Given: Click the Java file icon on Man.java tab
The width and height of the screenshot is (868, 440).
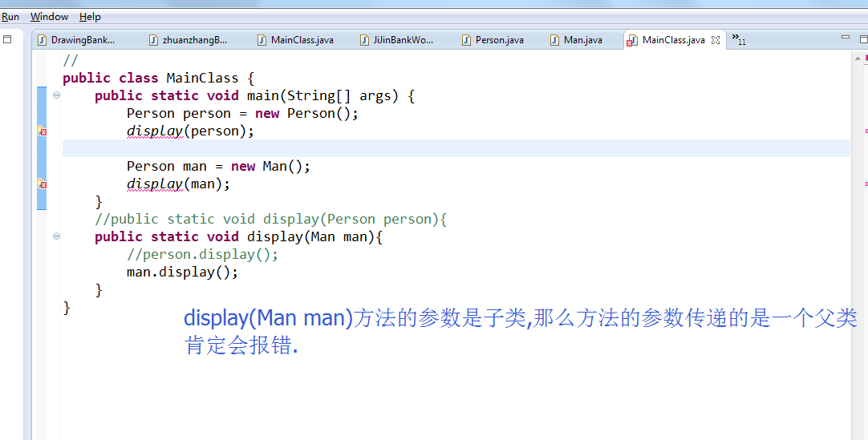Looking at the screenshot, I should click(554, 40).
